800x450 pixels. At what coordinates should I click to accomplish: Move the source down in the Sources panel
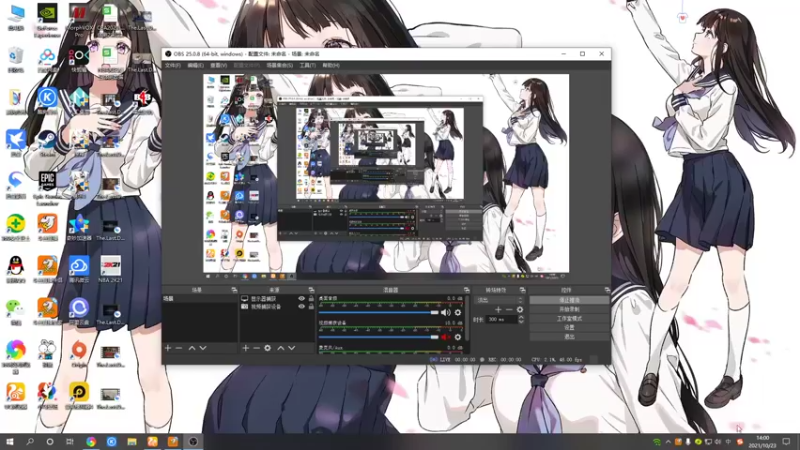(x=292, y=348)
